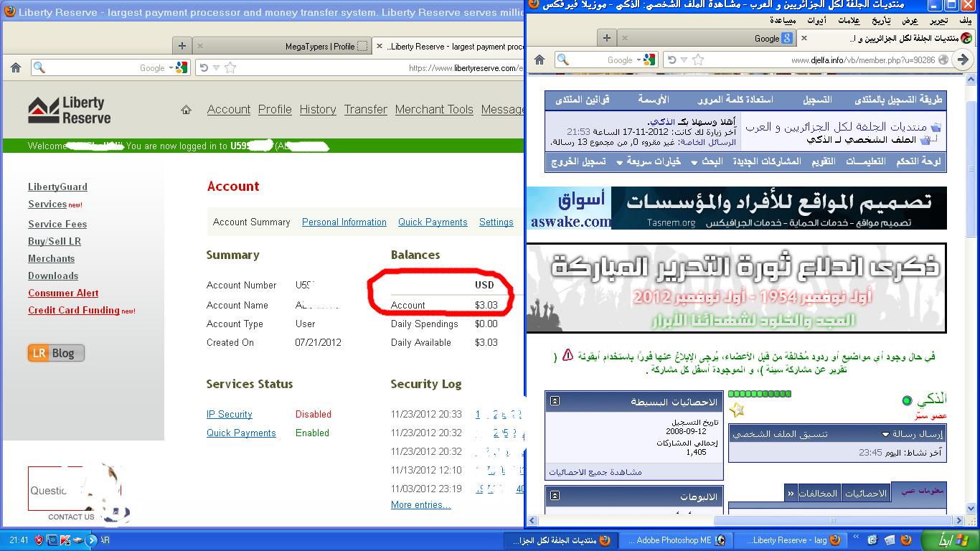Open history dropdown in Djelfa address bar
This screenshot has height=551, width=980.
[684, 60]
